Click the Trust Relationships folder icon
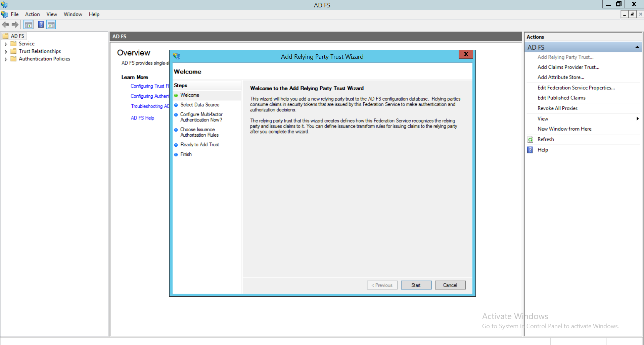Image resolution: width=644 pixels, height=345 pixels. pyautogui.click(x=13, y=51)
